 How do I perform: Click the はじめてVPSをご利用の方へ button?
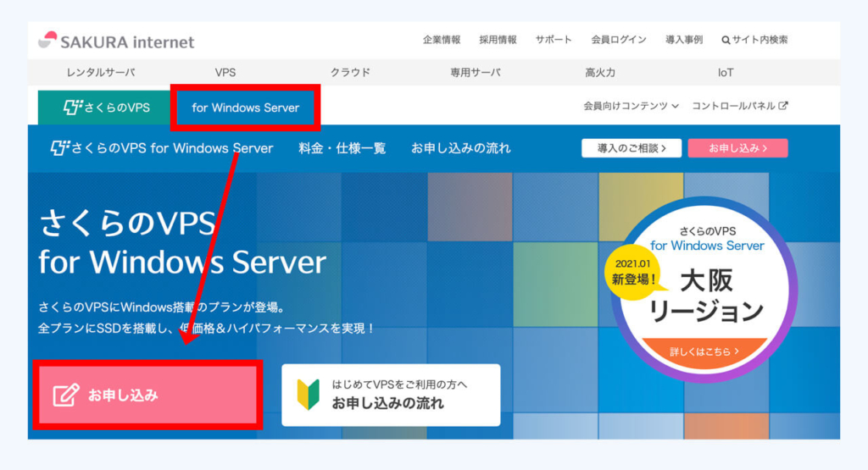[391, 395]
